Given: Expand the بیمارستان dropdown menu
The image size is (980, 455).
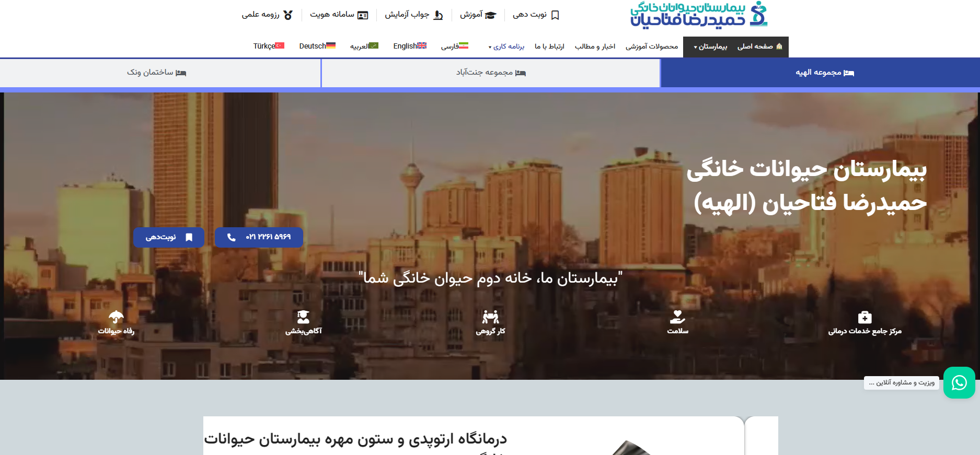Looking at the screenshot, I should point(710,46).
